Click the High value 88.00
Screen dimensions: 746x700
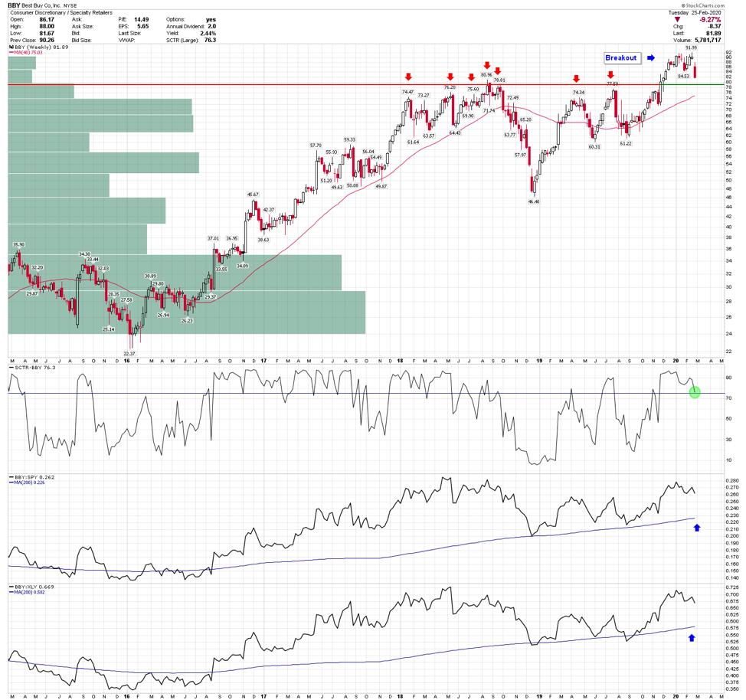click(47, 26)
